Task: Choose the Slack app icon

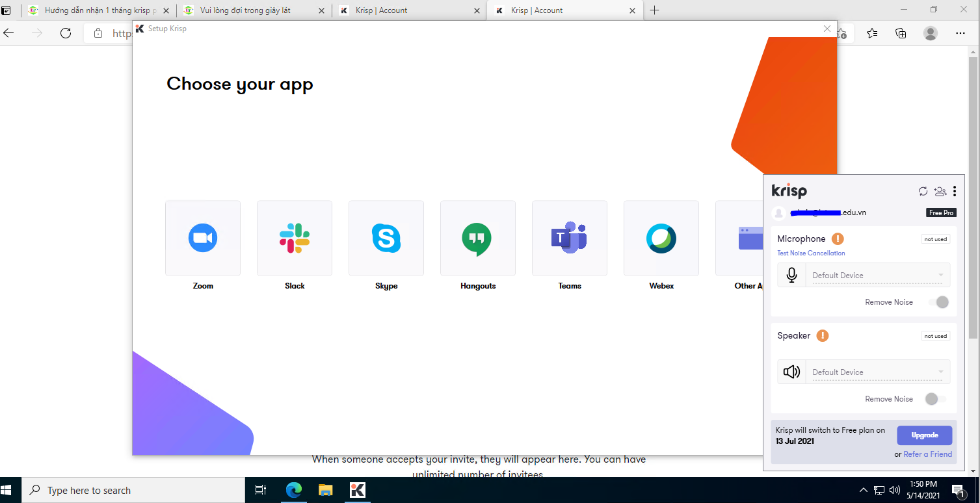Action: click(x=295, y=238)
